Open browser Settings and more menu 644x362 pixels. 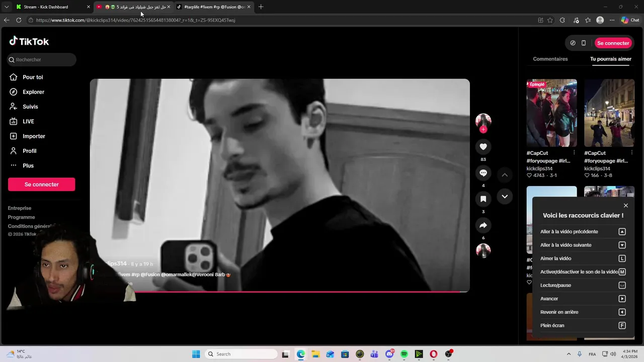pos(612,20)
